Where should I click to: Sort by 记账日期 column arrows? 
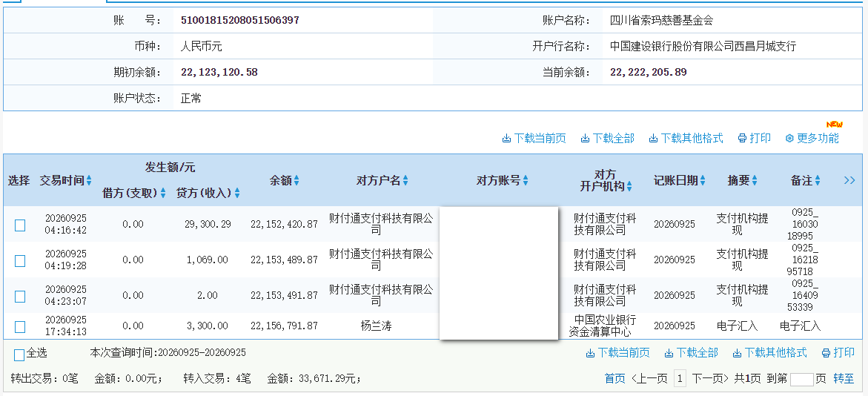pos(703,180)
